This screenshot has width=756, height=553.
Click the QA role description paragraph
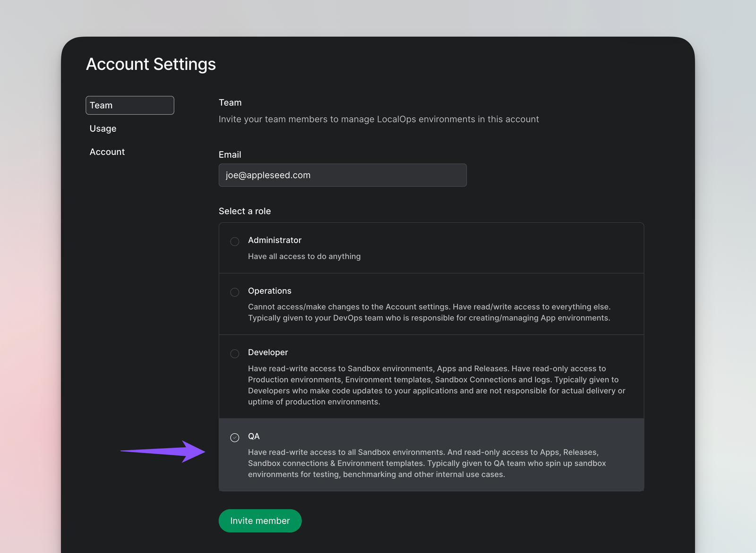(427, 463)
